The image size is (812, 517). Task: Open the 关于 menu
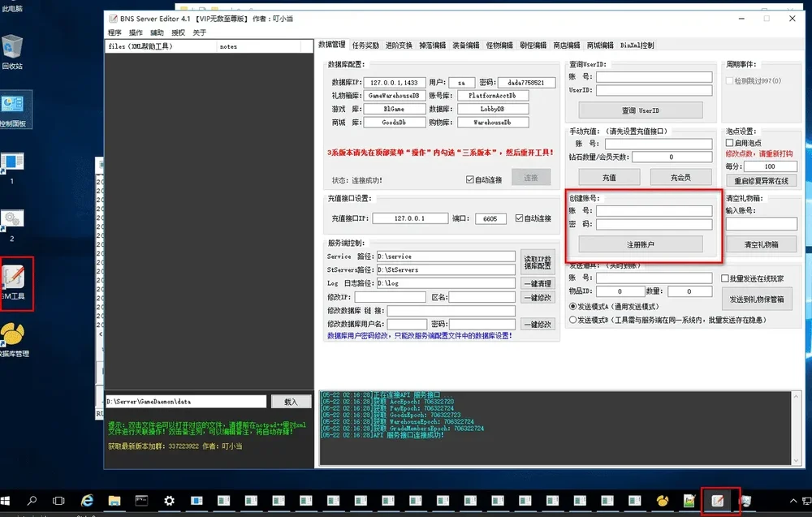point(200,32)
